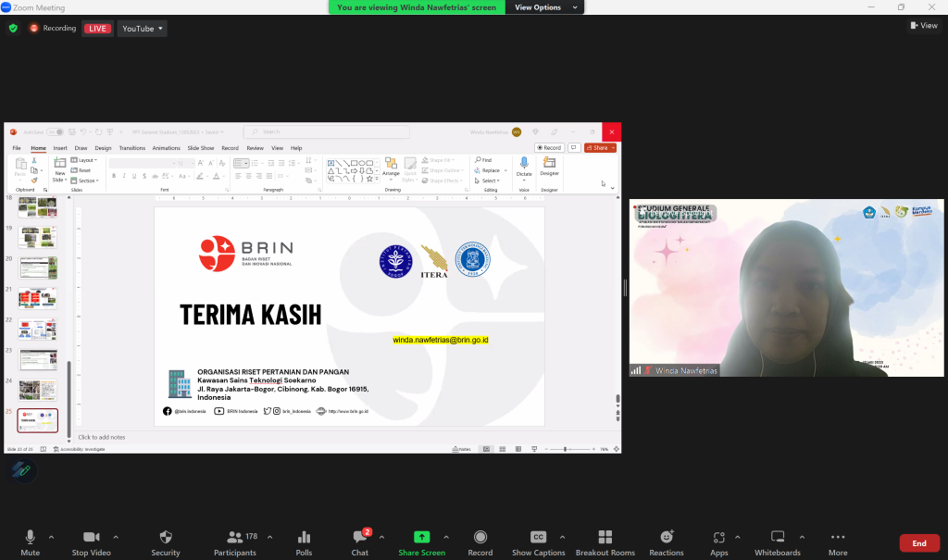Switch to Slide Sorter view
The height and width of the screenshot is (560, 948).
tap(503, 449)
